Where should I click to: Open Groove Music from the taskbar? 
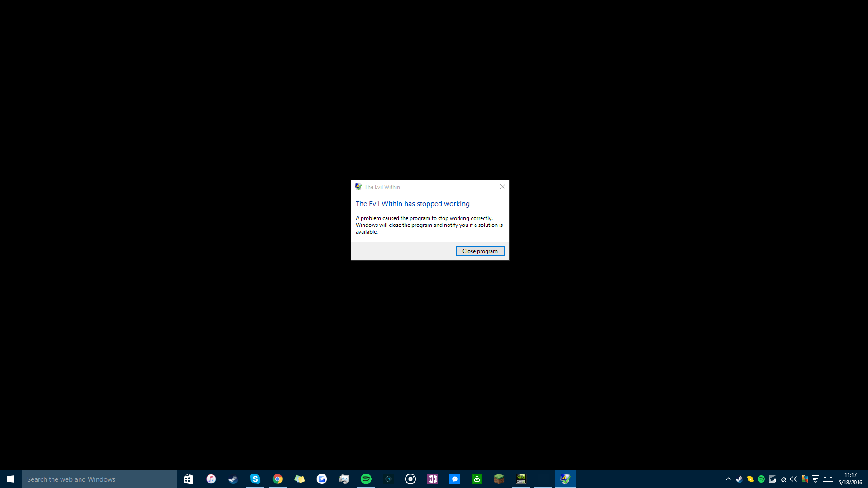pyautogui.click(x=410, y=479)
